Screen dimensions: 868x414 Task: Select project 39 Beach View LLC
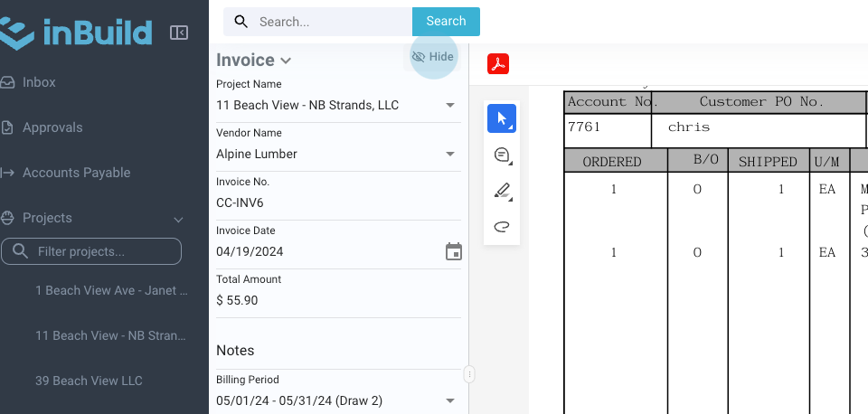89,381
